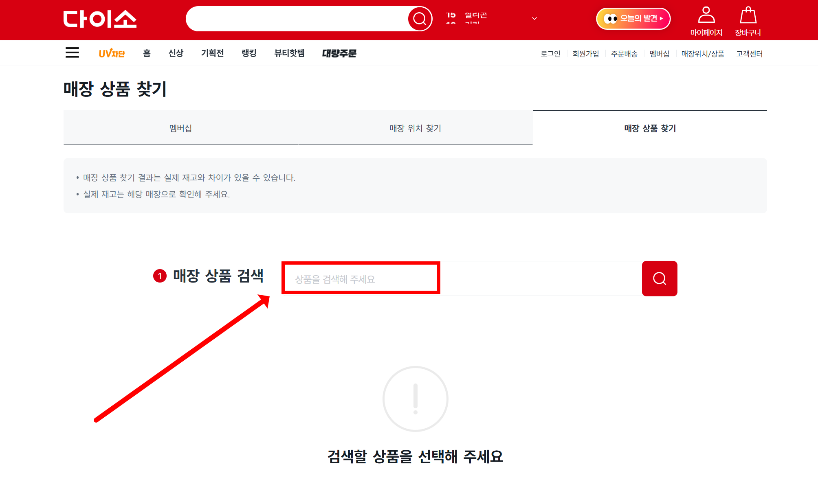Screen dimensions: 818x504
Task: Expand the rolling keyword chevron next to 실리콘
Action: (x=534, y=18)
